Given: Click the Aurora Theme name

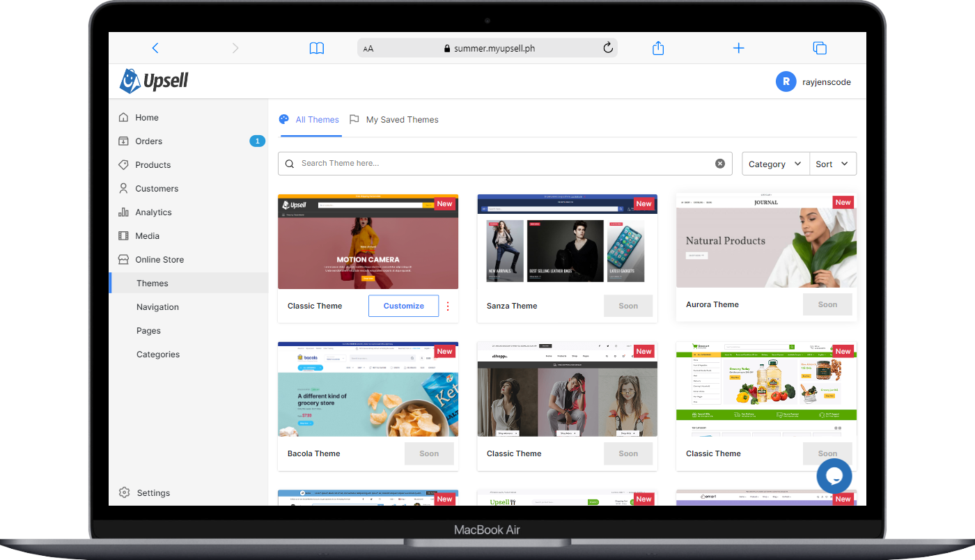Looking at the screenshot, I should [712, 304].
